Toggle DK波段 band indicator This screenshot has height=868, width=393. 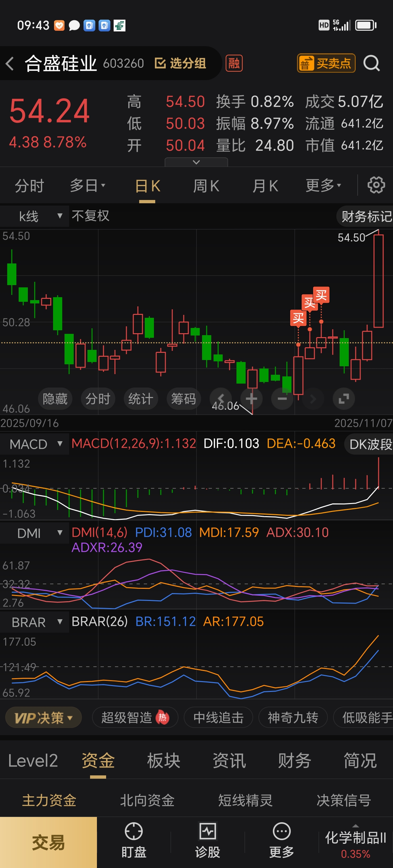369,444
